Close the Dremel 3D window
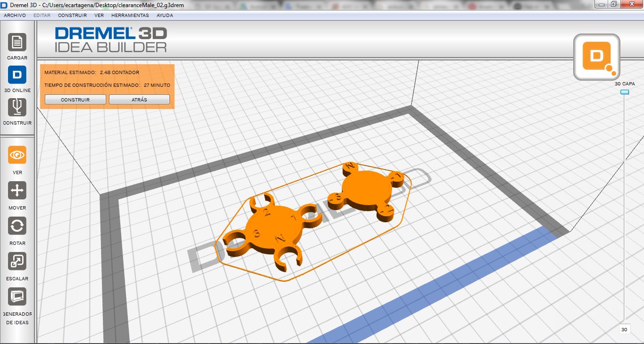Screen dimensions: 644x344 (631, 4)
